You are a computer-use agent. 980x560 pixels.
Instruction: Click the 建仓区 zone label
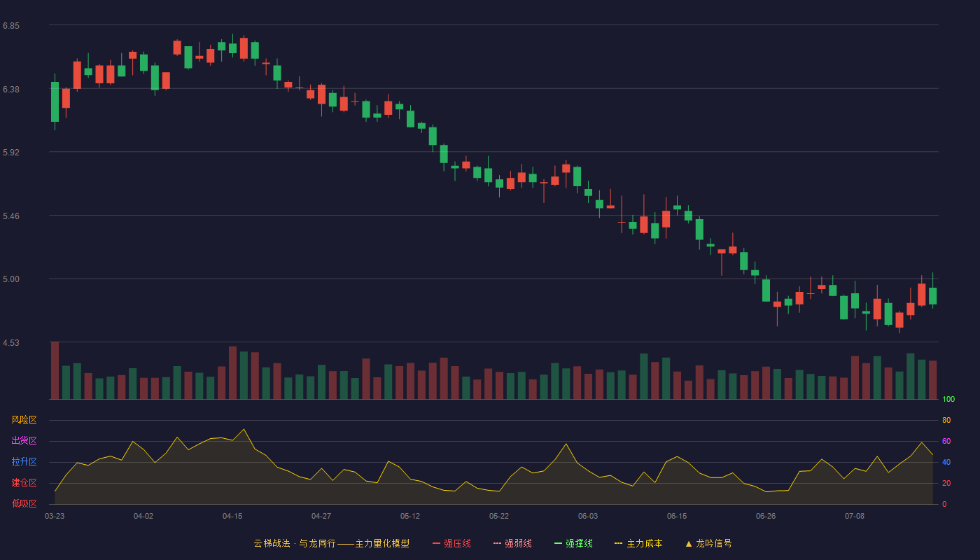[x=24, y=483]
